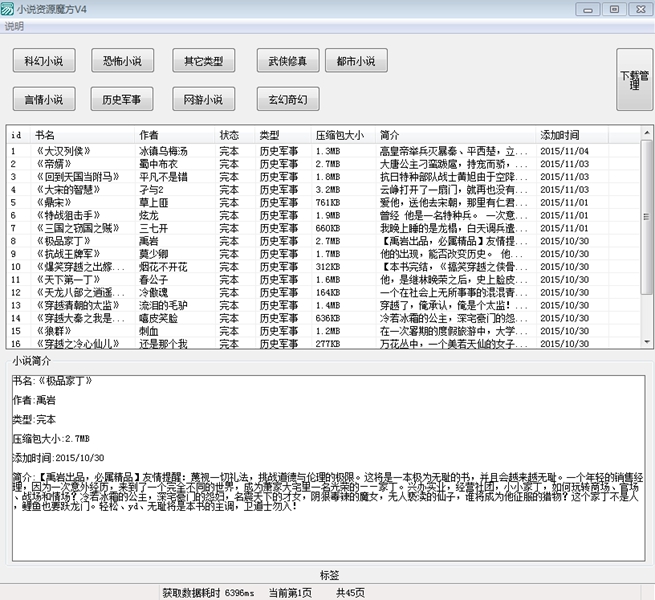The width and height of the screenshot is (655, 600).
Task: Select the row 《特战狙击手》
Action: click(x=323, y=216)
